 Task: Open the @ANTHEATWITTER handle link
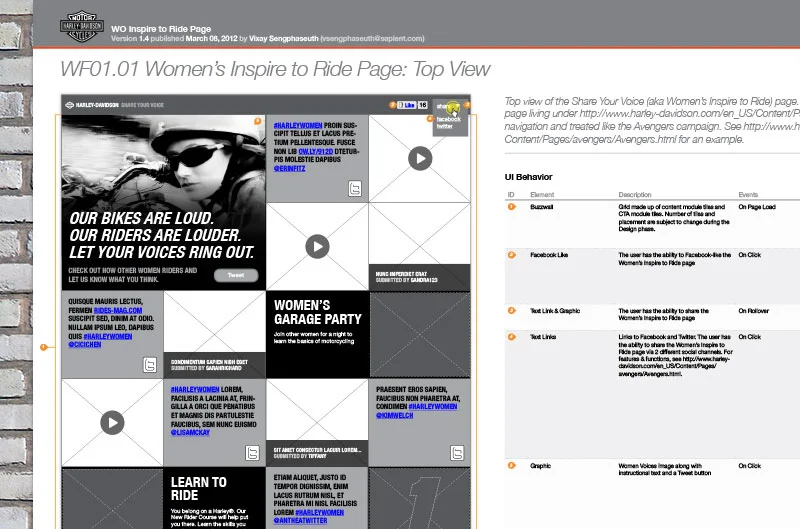(x=301, y=520)
